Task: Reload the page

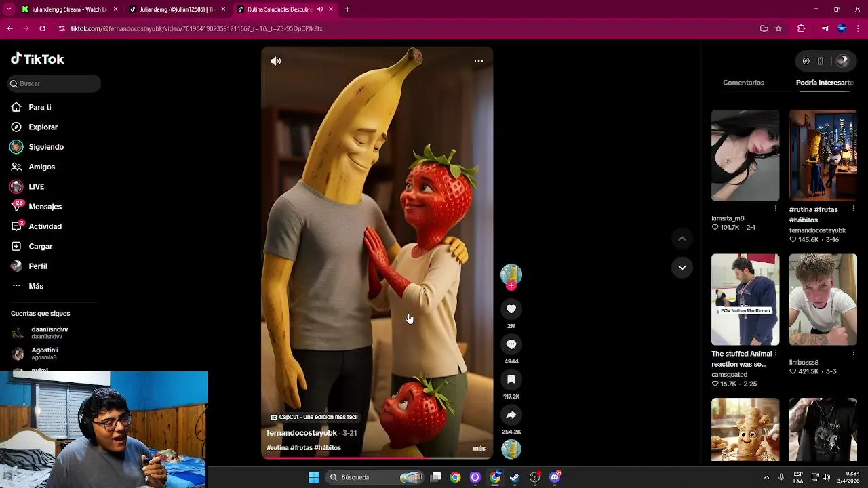Action: (x=42, y=28)
